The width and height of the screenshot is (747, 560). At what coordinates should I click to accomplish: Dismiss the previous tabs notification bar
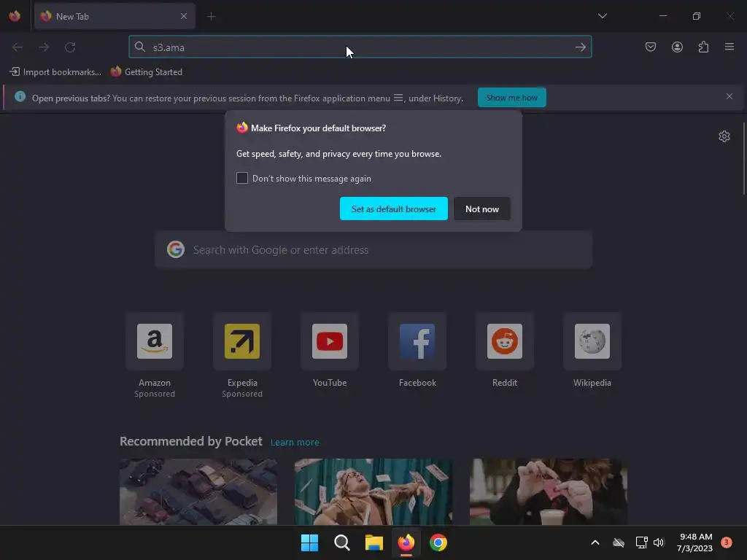(729, 97)
